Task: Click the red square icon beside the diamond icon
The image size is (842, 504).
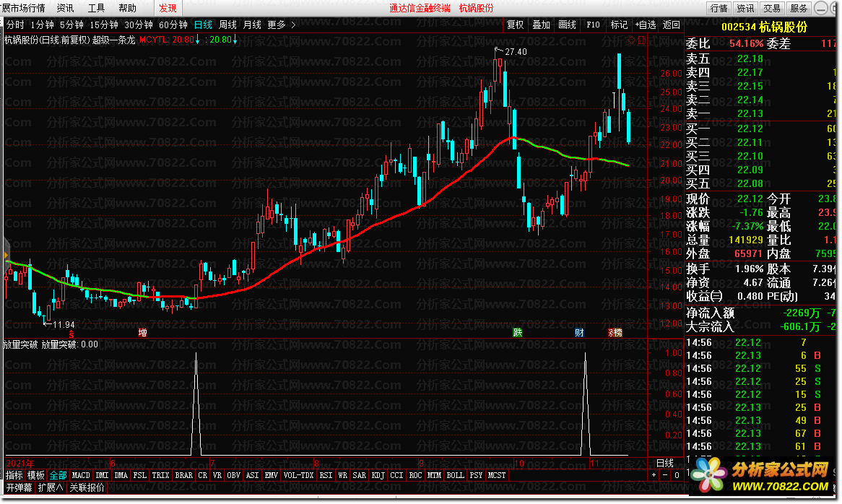Action: click(x=642, y=40)
